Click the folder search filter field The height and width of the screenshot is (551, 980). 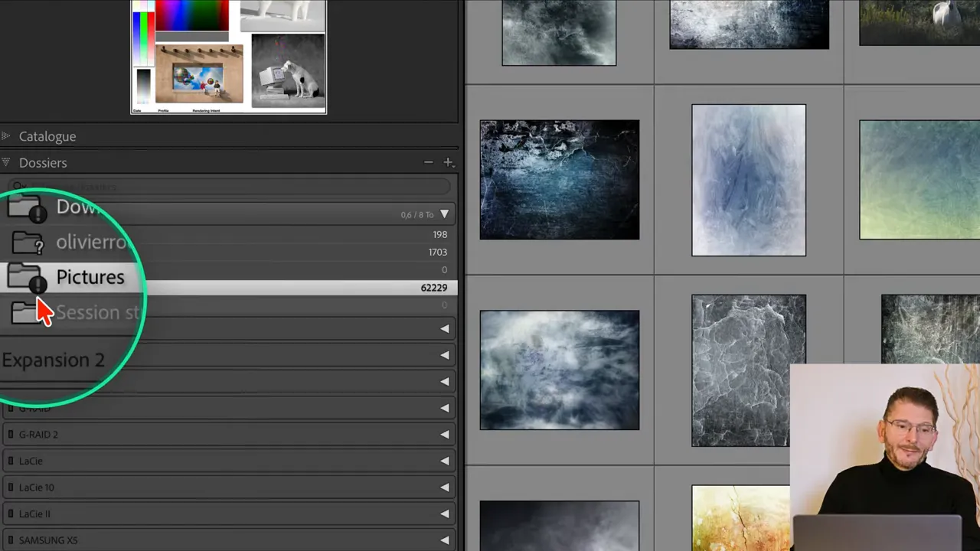point(230,187)
